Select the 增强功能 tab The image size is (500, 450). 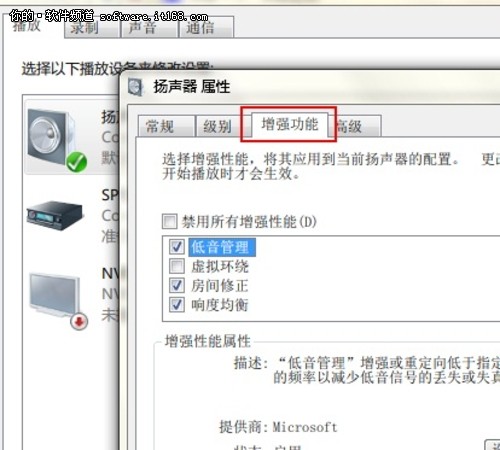290,124
